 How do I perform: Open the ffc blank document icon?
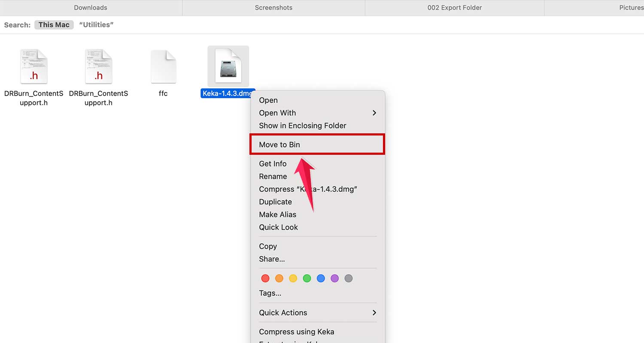163,66
